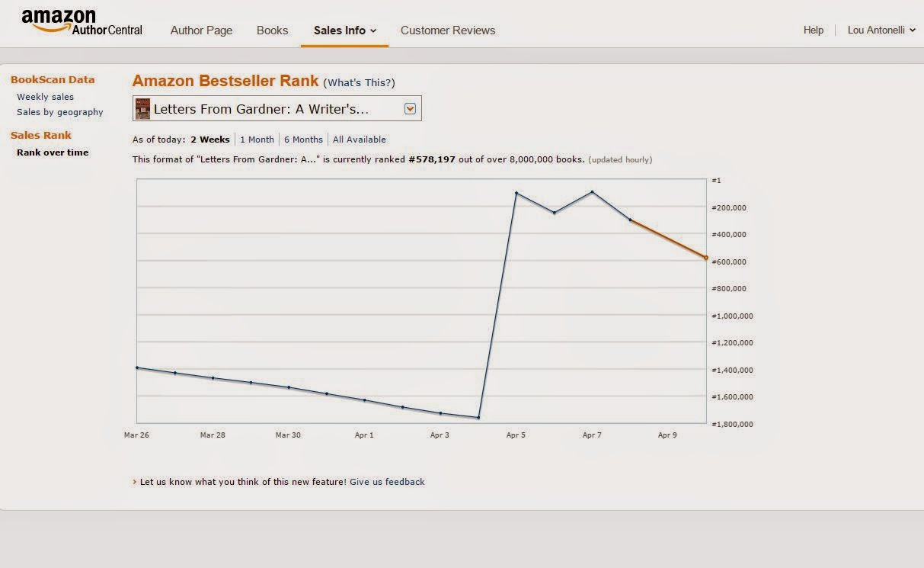Click the Apr 9 date axis label
This screenshot has width=924, height=568.
667,435
